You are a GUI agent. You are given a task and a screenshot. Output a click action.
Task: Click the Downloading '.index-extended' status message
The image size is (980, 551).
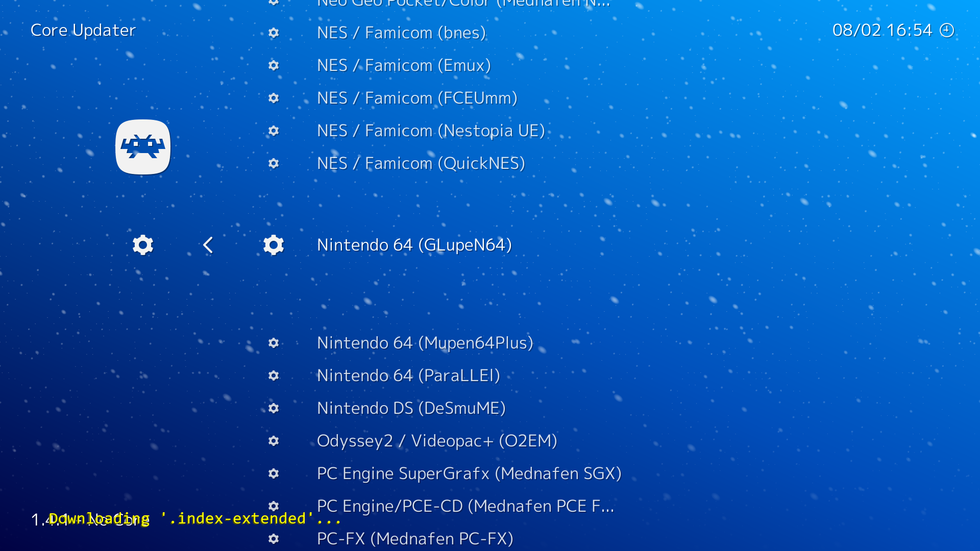(194, 519)
